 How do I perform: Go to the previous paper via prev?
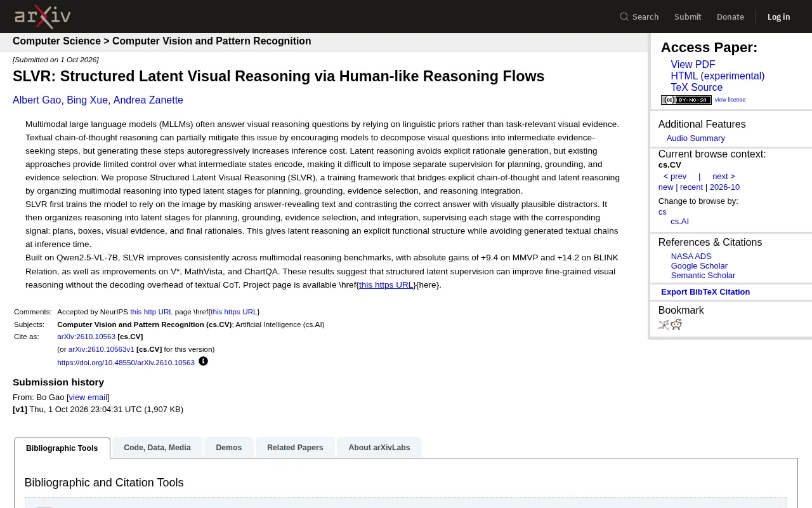pyautogui.click(x=675, y=177)
